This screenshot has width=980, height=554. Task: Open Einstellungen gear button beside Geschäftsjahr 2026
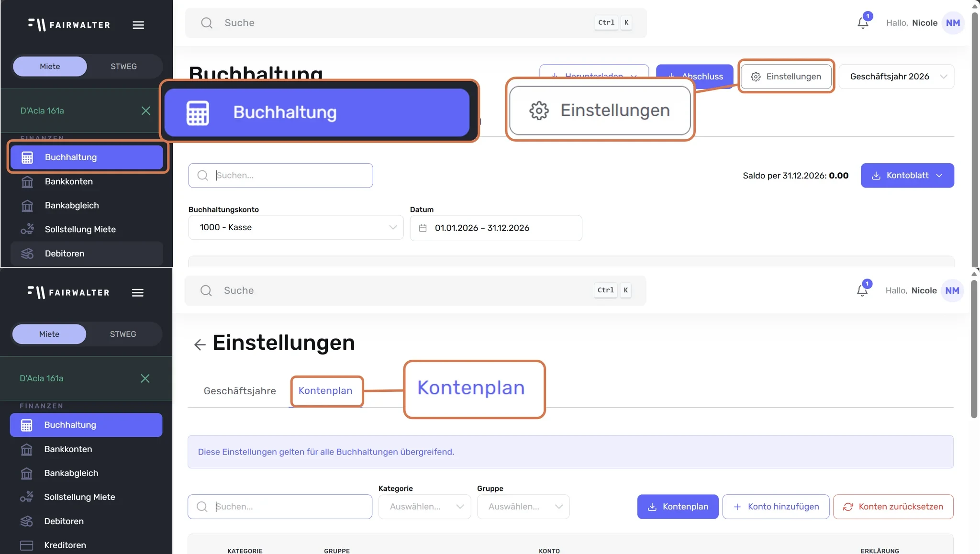[786, 77]
